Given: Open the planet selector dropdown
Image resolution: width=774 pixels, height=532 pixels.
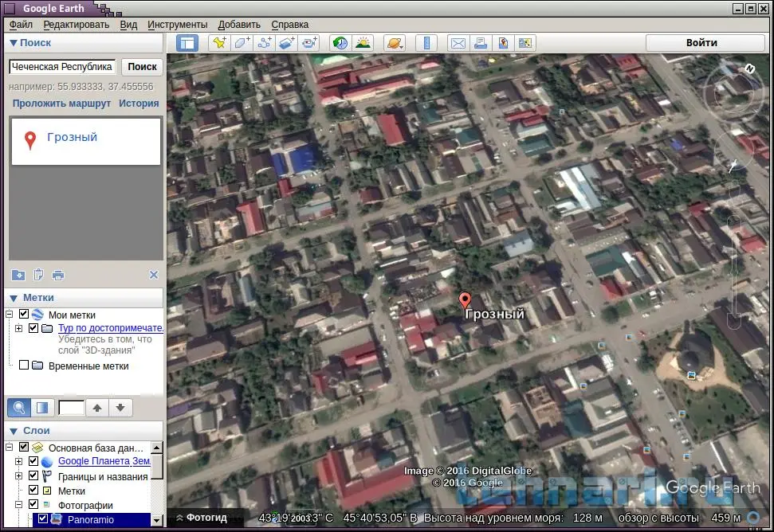Looking at the screenshot, I should coord(394,44).
